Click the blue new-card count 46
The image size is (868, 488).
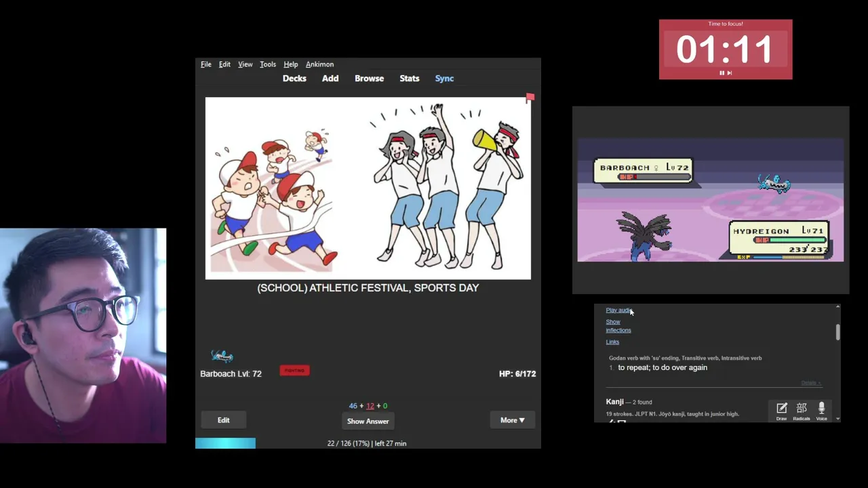[x=353, y=406]
